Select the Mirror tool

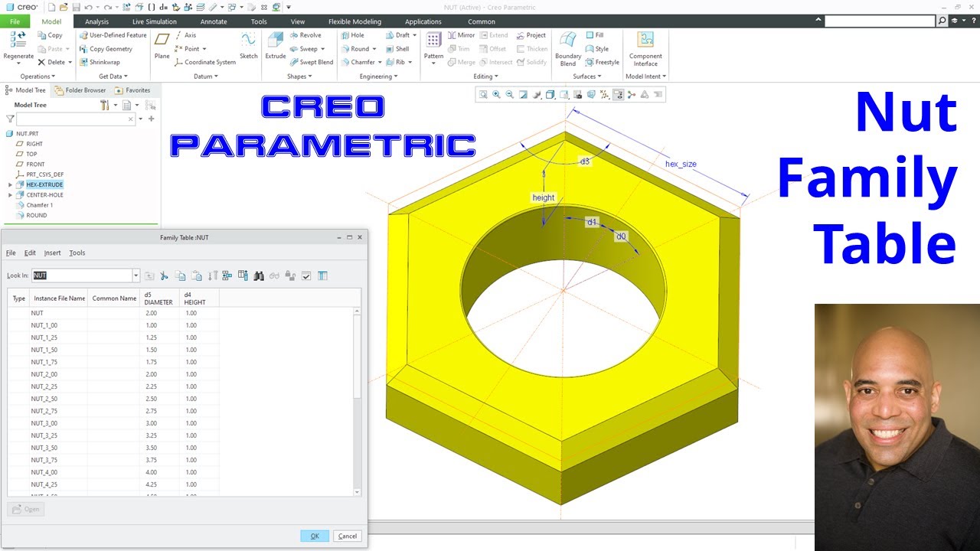461,35
